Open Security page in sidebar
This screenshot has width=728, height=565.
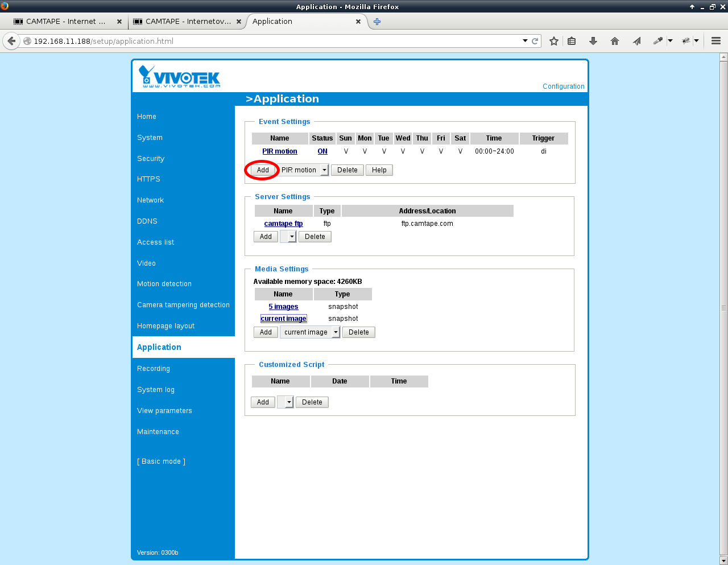tap(151, 159)
